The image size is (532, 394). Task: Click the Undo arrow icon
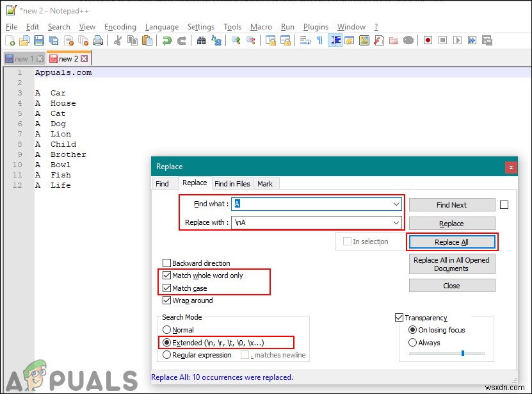(166, 40)
